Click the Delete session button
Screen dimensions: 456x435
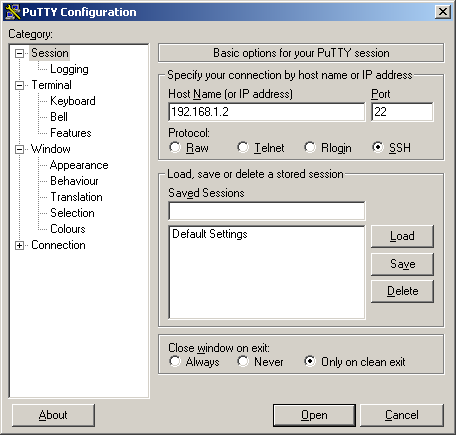point(402,291)
